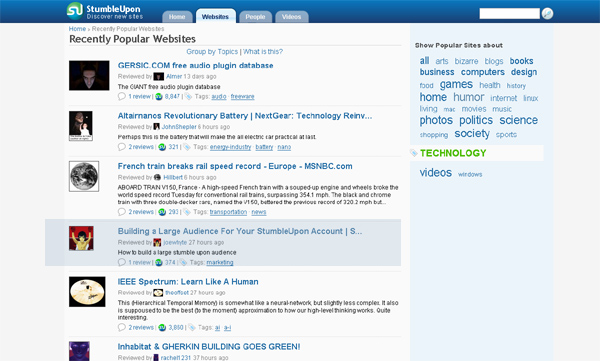
Task: Click the StumbleUpon badge icon beside 8,847
Action: 159,96
